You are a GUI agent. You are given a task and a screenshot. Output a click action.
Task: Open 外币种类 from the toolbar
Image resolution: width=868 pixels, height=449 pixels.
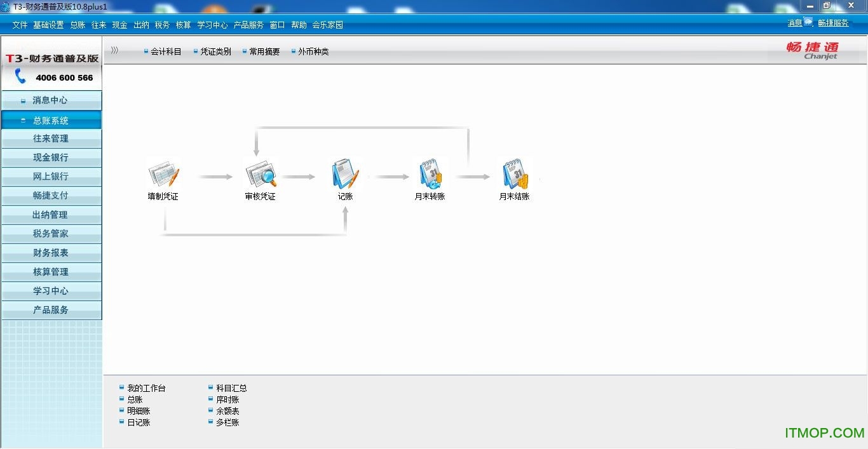pos(312,51)
